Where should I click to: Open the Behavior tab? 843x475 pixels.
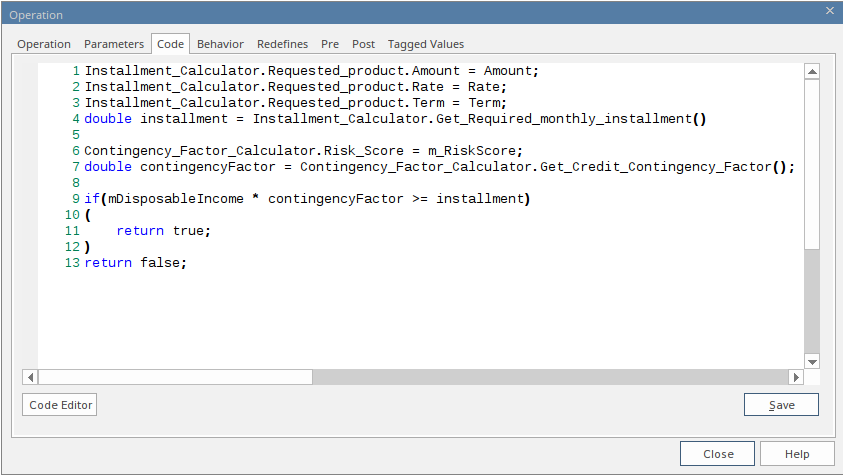(x=220, y=44)
